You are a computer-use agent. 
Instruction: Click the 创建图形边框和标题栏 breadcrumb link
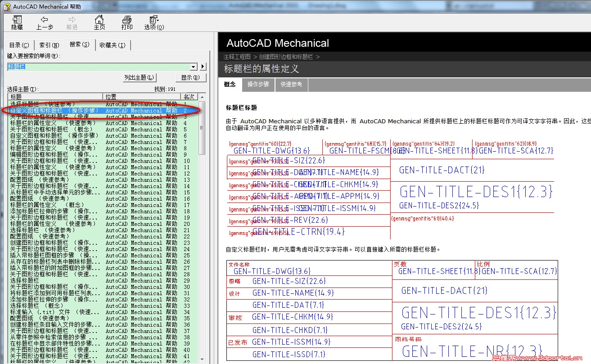[x=286, y=57]
